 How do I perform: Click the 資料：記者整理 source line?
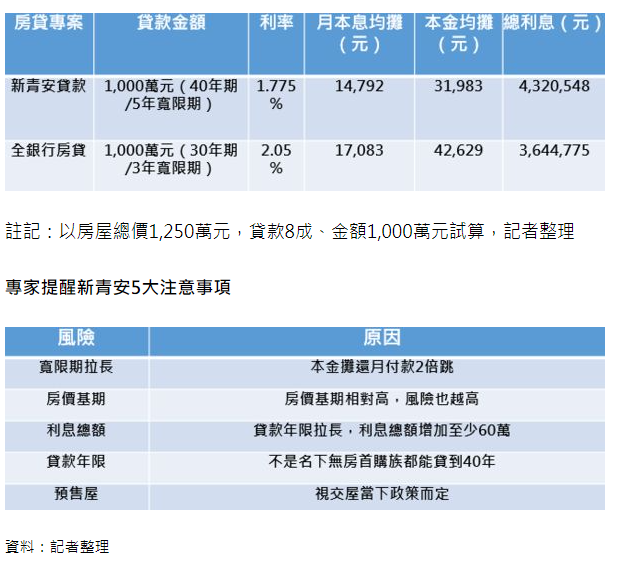click(57, 547)
